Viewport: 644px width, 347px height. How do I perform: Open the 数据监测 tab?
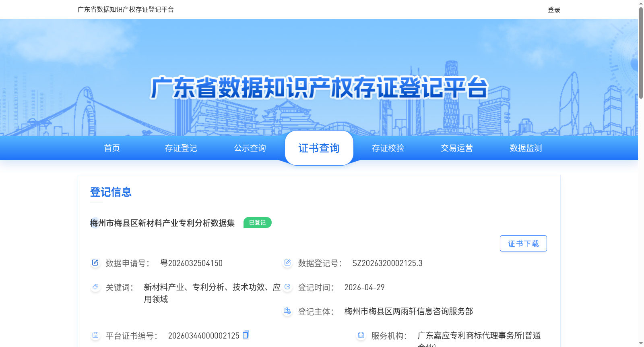[x=526, y=148]
